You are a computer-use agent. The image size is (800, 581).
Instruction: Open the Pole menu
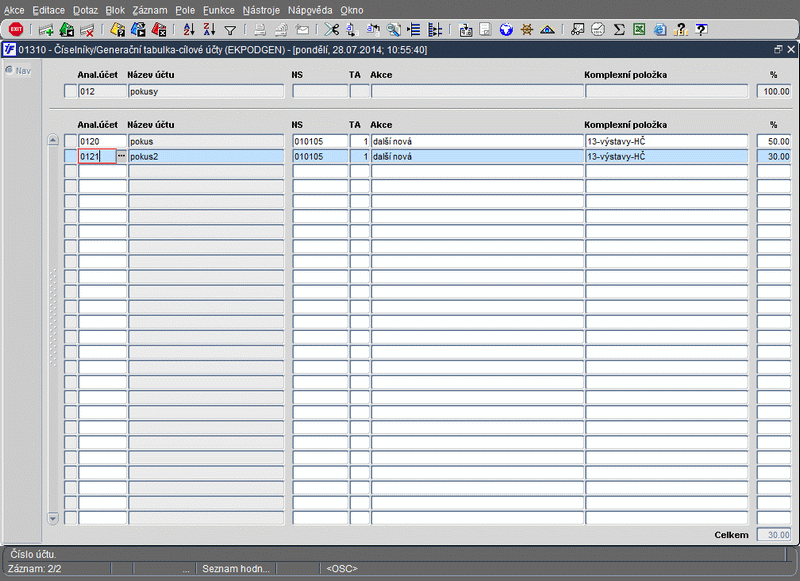click(x=185, y=10)
